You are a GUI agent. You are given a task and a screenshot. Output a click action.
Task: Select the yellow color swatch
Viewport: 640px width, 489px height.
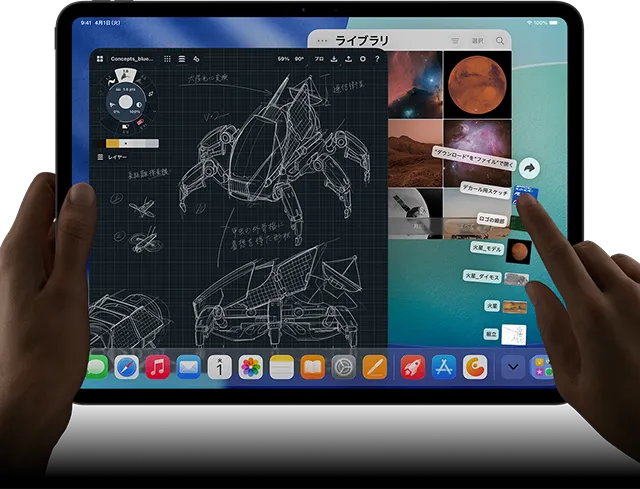tap(113, 144)
